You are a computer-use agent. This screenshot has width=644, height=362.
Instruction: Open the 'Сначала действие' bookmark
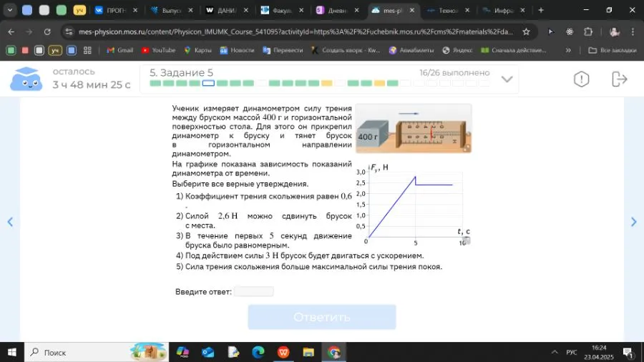(x=513, y=50)
